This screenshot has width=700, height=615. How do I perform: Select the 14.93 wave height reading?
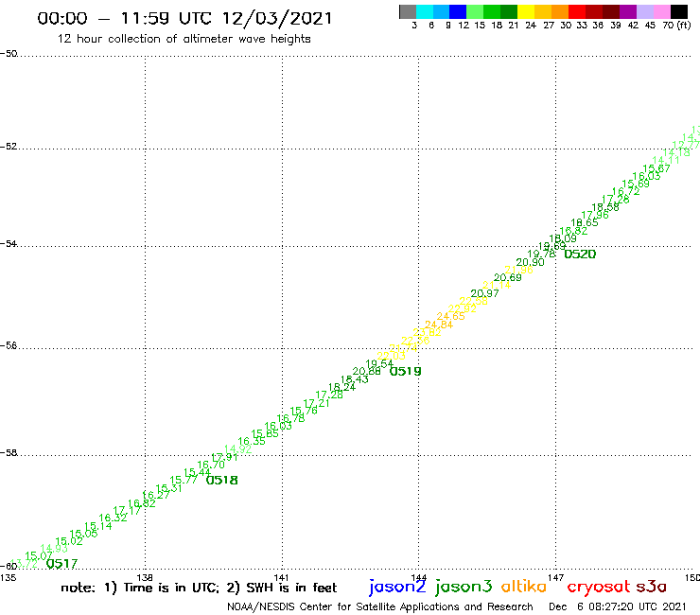(54, 549)
